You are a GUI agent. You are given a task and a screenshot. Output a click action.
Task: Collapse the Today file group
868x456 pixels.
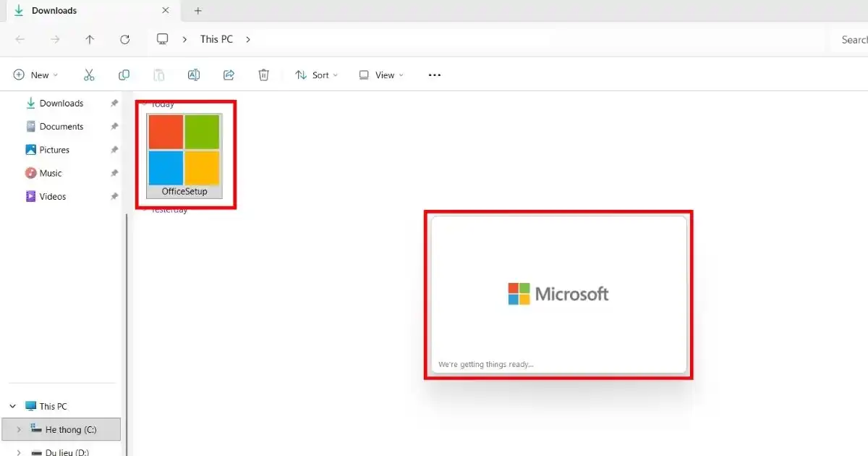coord(145,104)
